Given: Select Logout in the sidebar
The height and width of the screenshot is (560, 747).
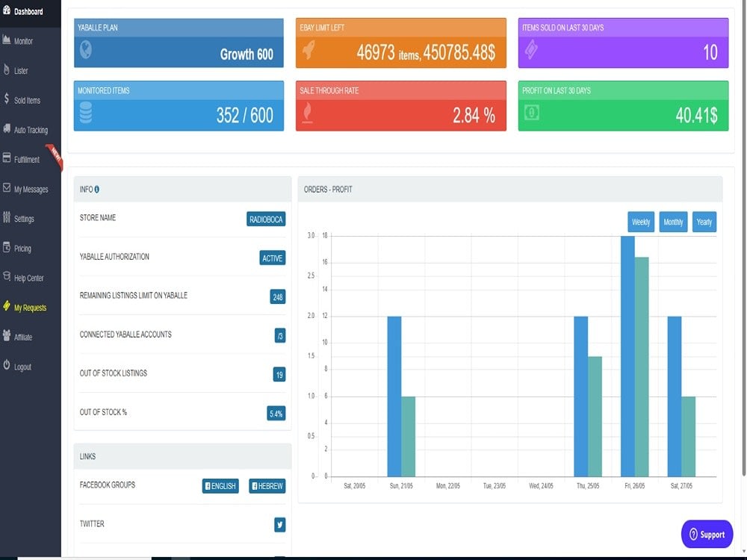Looking at the screenshot, I should 31,367.
